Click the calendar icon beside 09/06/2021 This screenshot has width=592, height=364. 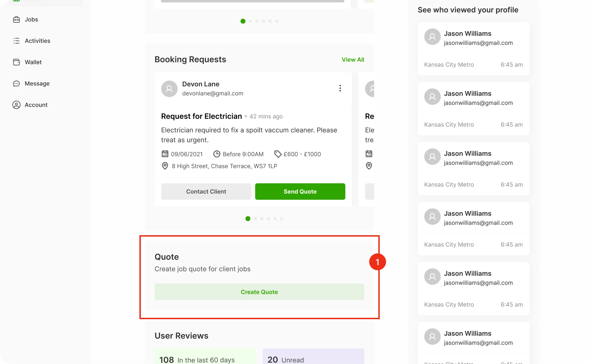pyautogui.click(x=165, y=154)
